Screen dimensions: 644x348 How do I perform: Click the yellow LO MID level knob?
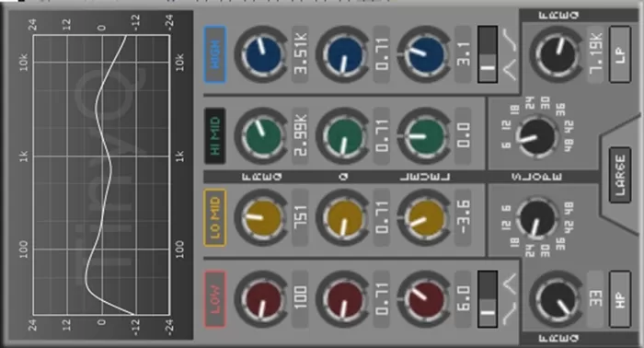click(425, 218)
